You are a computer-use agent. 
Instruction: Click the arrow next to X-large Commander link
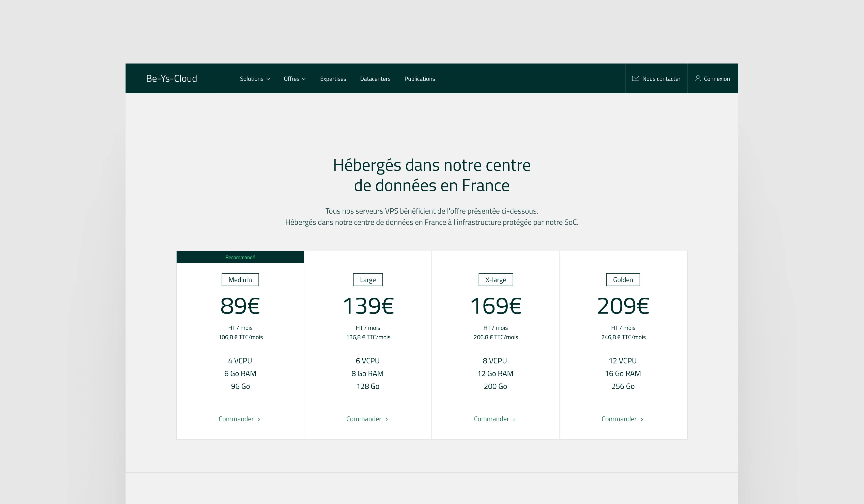click(515, 419)
